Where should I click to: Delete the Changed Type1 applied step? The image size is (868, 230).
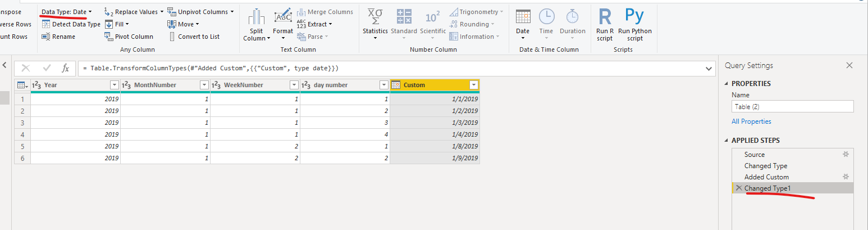[x=738, y=188]
